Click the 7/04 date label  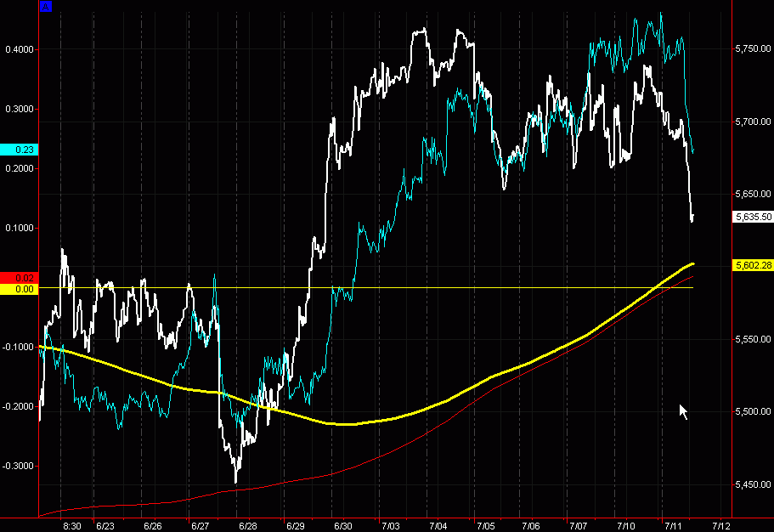[438, 526]
